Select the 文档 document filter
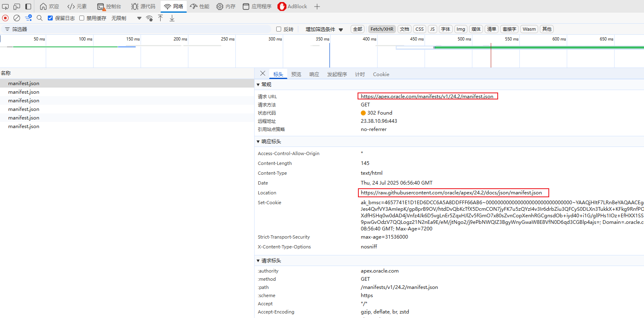The image size is (644, 318). click(405, 29)
